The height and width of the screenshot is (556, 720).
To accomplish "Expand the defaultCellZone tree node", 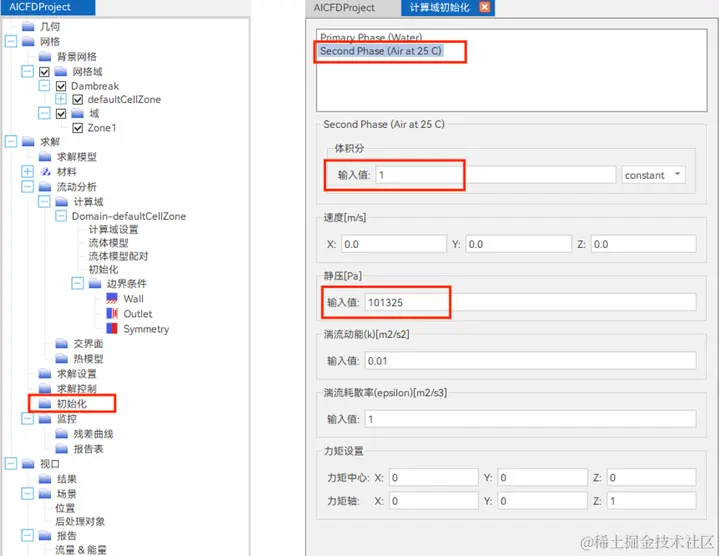I will (x=61, y=99).
